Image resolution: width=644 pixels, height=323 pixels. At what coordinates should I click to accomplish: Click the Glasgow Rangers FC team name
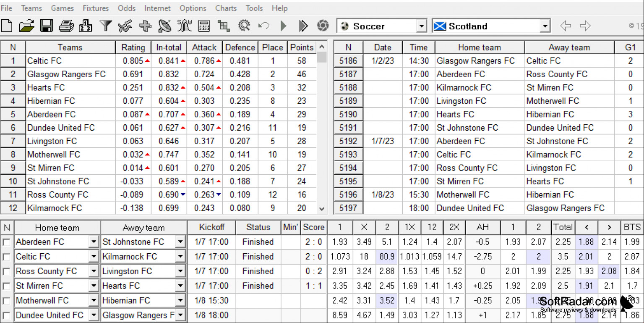pos(66,74)
